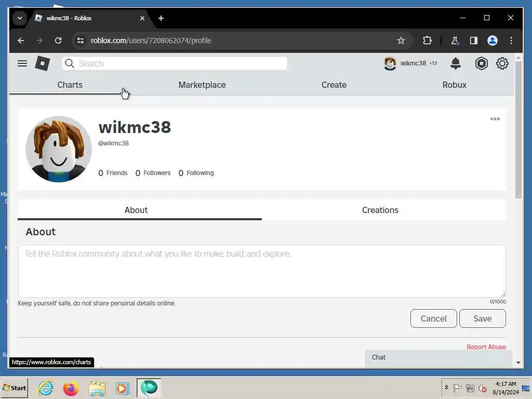Click the address bar URL
Image resolution: width=532 pixels, height=399 pixels.
(151, 41)
